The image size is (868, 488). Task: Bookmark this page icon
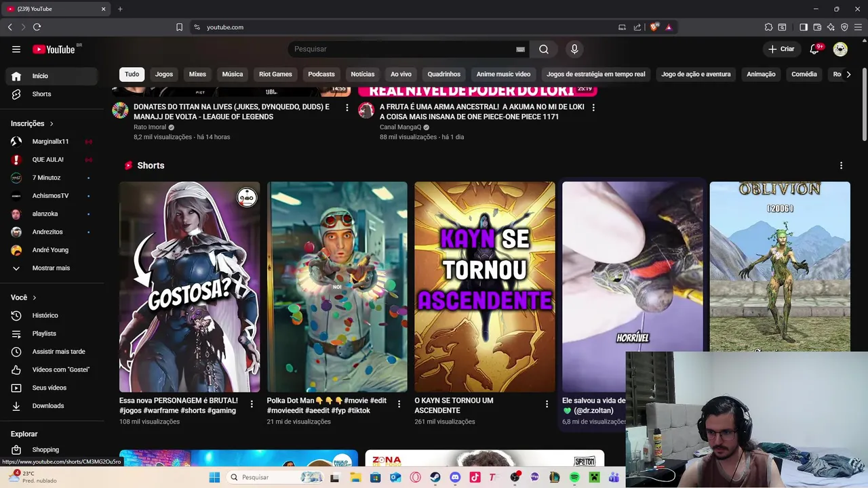pyautogui.click(x=179, y=27)
